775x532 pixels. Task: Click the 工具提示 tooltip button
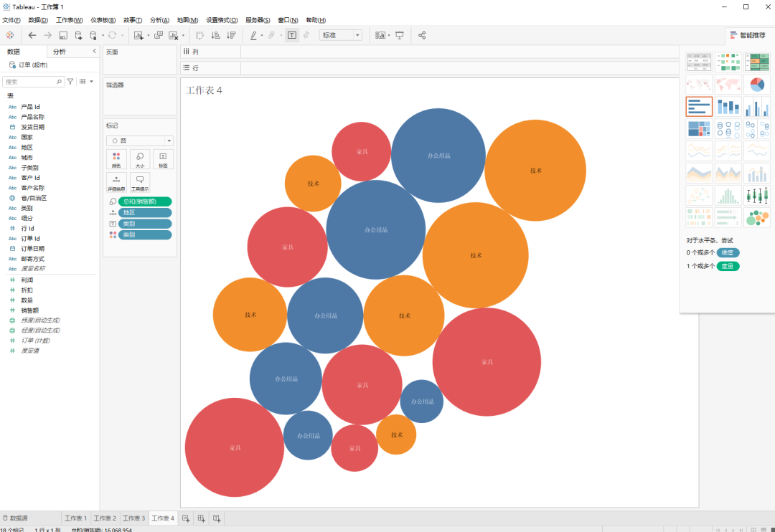pos(140,182)
